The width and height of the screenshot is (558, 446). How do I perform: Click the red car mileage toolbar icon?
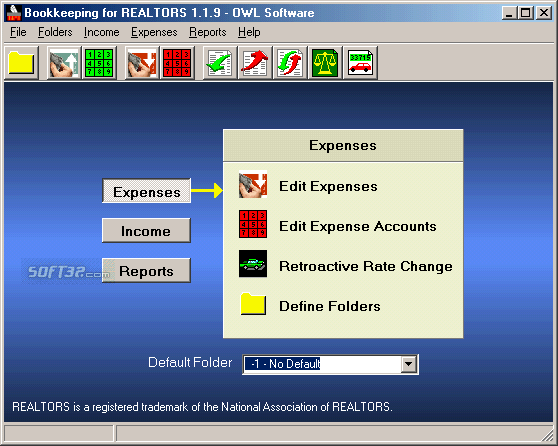click(360, 63)
